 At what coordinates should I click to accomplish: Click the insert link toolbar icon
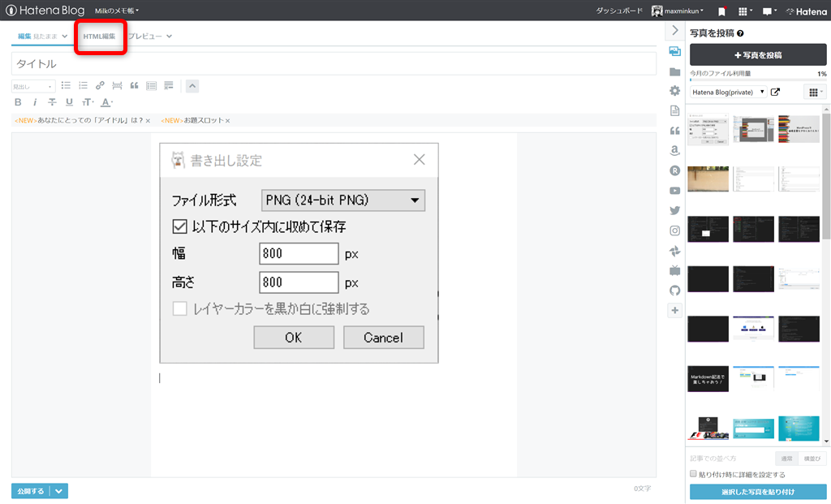(100, 85)
